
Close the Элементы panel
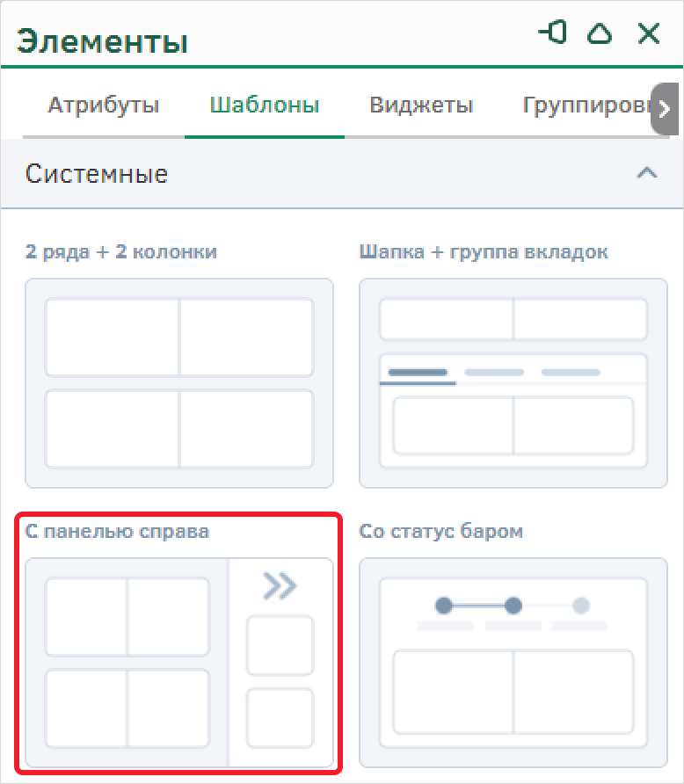pos(649,33)
